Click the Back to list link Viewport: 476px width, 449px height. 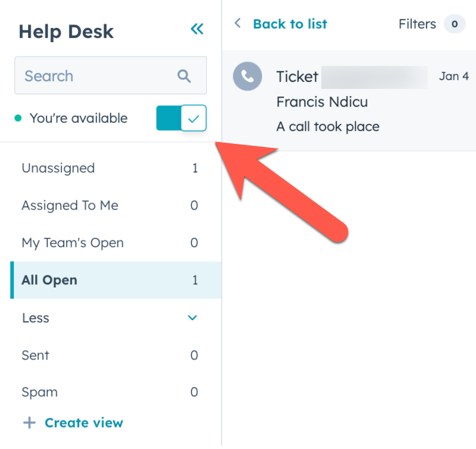[290, 24]
